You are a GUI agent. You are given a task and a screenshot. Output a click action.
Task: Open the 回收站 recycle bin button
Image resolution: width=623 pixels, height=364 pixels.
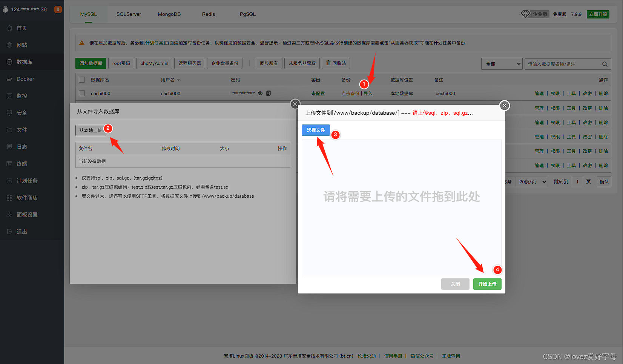336,63
